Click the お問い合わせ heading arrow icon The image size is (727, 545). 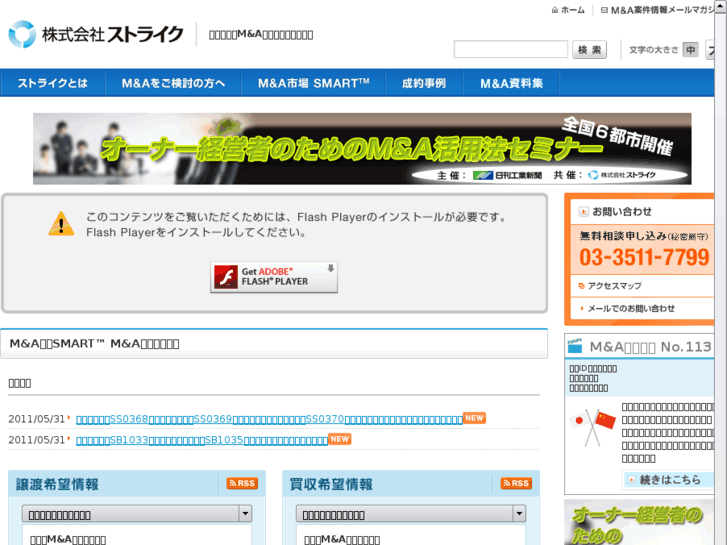583,212
